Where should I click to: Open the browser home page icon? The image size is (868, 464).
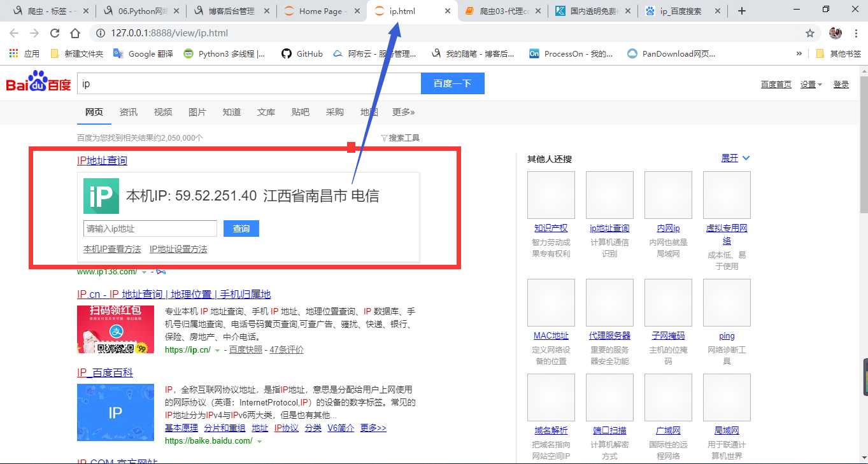point(75,33)
